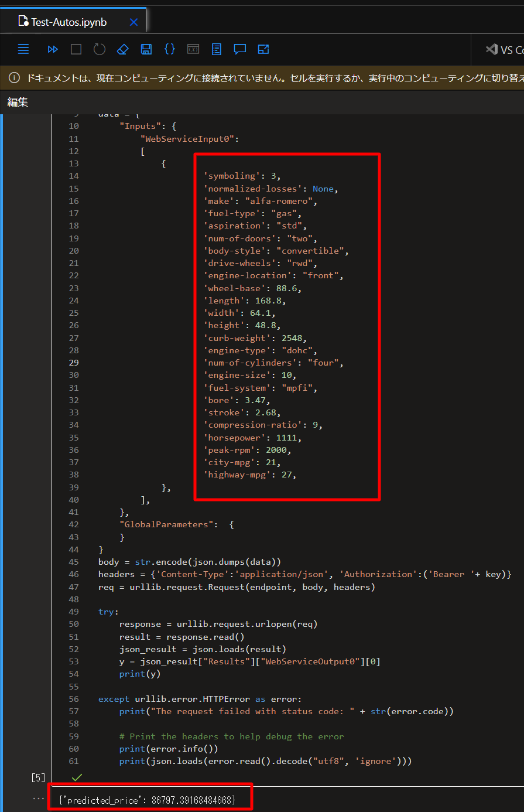This screenshot has height=812, width=524.
Task: Open the 編集 menu
Action: click(x=18, y=102)
